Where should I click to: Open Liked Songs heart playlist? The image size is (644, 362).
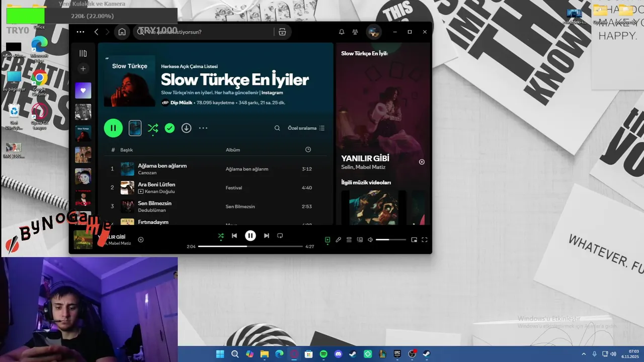pyautogui.click(x=83, y=90)
